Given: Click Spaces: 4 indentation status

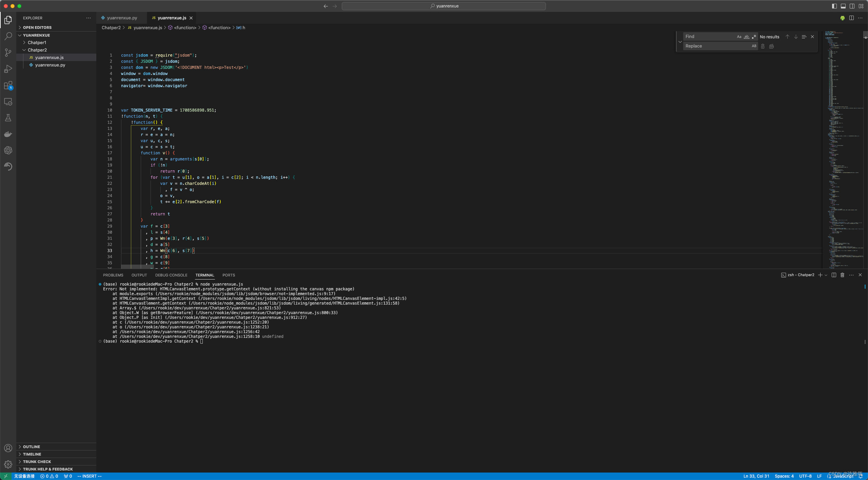Looking at the screenshot, I should (784, 476).
